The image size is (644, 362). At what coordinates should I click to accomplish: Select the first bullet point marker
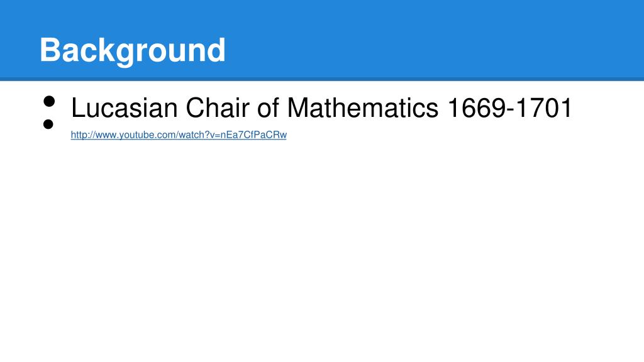pyautogui.click(x=49, y=101)
